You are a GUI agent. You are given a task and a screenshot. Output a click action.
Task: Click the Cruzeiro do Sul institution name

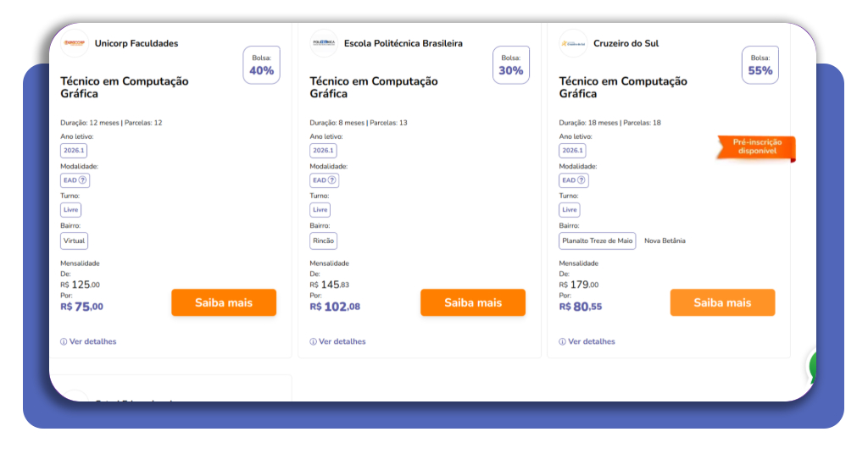tap(626, 43)
